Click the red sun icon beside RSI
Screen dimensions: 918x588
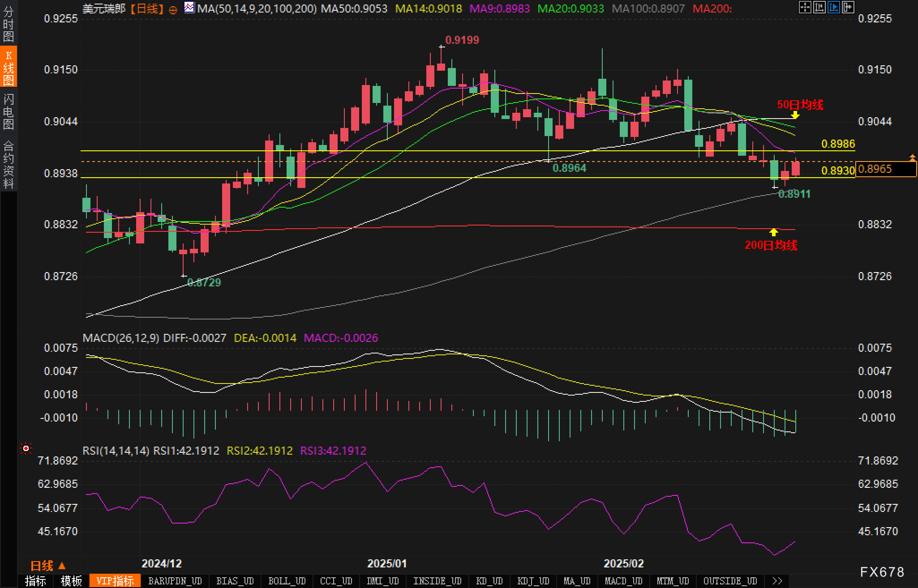(26, 448)
